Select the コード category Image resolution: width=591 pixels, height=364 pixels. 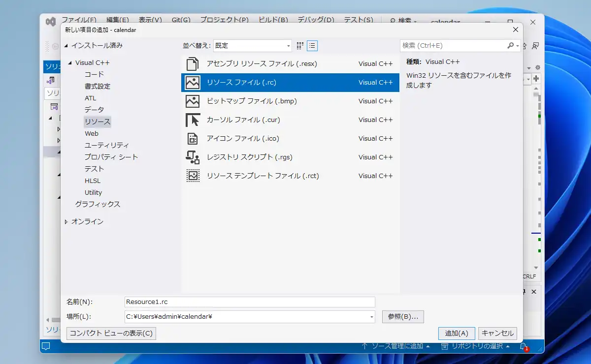(94, 74)
